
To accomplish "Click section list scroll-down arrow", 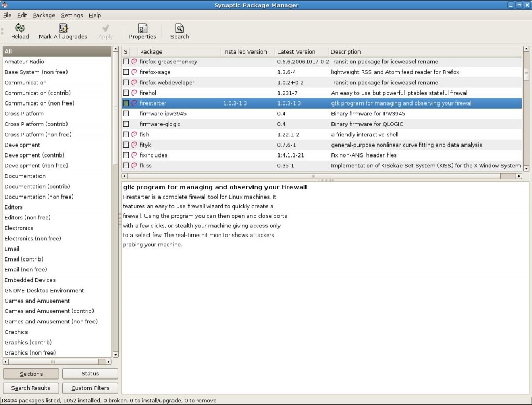I will tap(115, 355).
